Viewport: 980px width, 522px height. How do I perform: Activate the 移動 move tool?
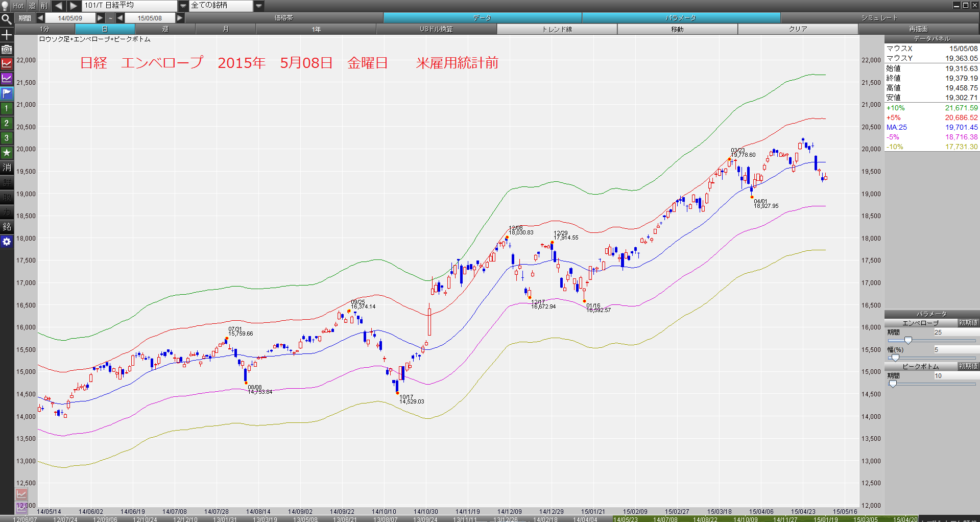677,29
